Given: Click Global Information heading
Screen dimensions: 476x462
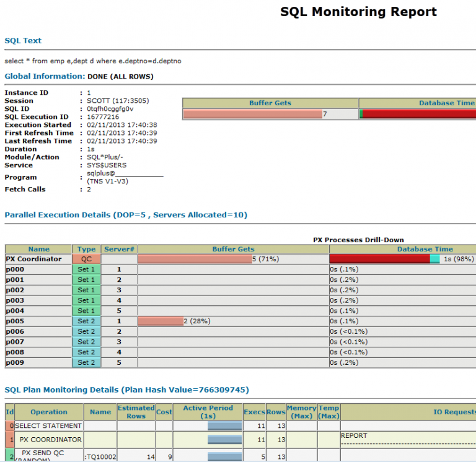Looking at the screenshot, I should pyautogui.click(x=45, y=76).
